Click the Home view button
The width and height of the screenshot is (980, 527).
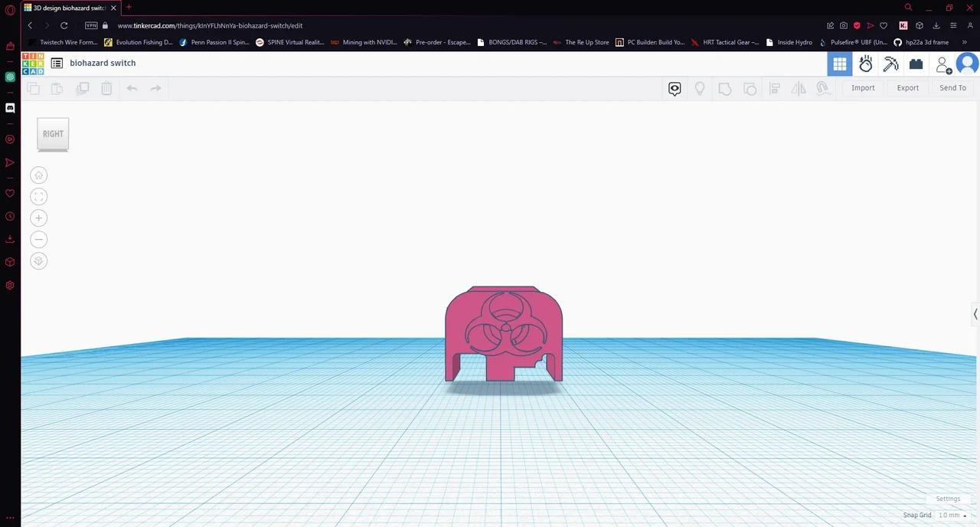[39, 175]
